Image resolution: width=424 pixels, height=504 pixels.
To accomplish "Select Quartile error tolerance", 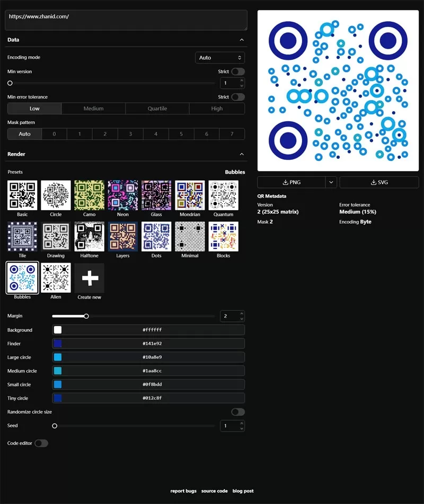I will (157, 109).
